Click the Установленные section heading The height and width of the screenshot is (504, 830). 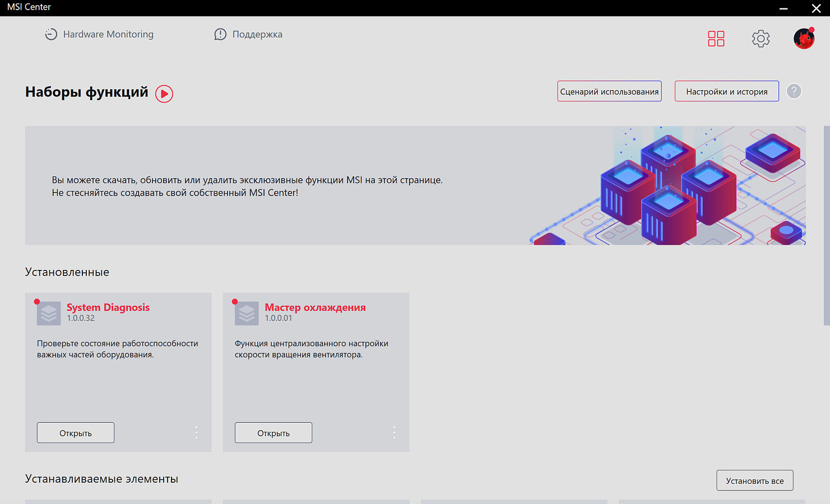click(67, 272)
